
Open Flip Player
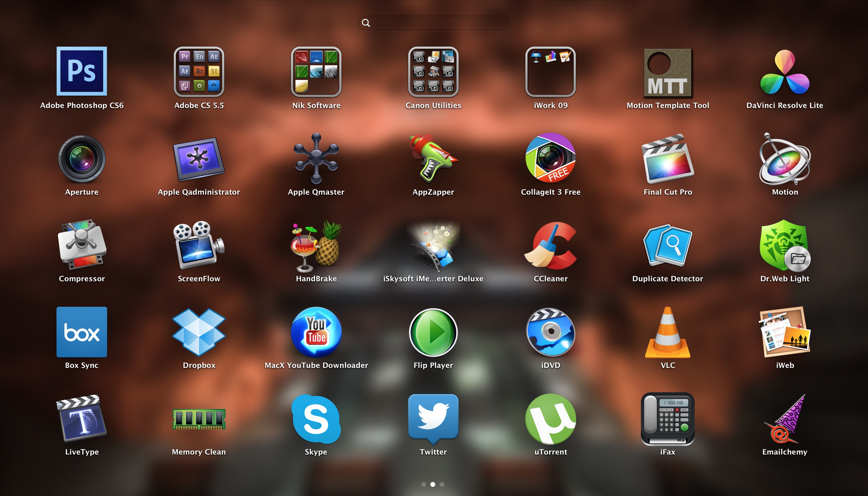pos(433,332)
